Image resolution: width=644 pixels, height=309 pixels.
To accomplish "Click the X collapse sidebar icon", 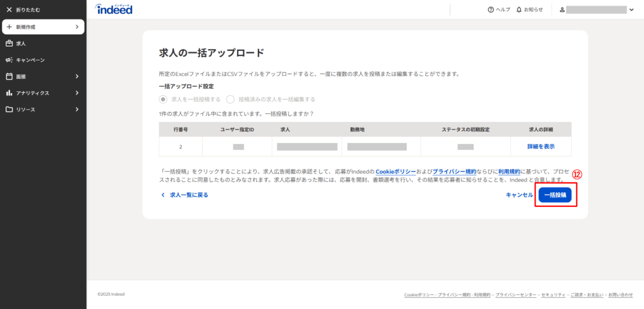I will pyautogui.click(x=9, y=10).
